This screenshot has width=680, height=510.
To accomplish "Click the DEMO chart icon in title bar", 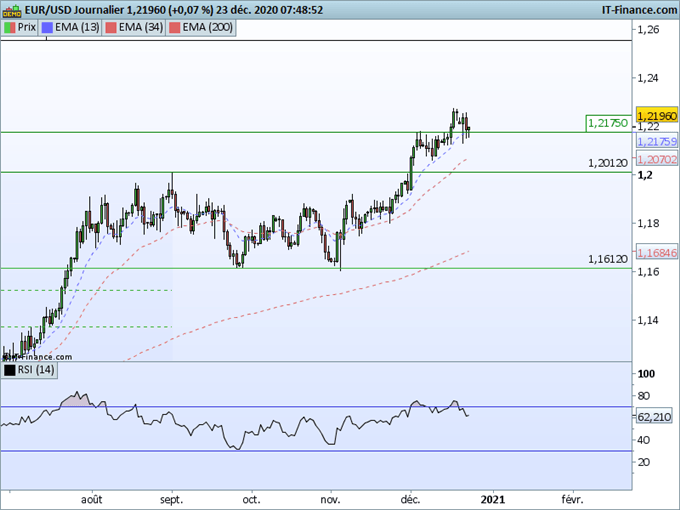I will click(11, 10).
